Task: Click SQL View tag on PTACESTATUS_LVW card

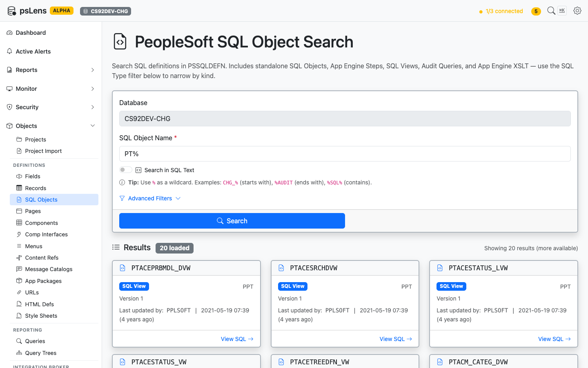Action: click(x=451, y=286)
